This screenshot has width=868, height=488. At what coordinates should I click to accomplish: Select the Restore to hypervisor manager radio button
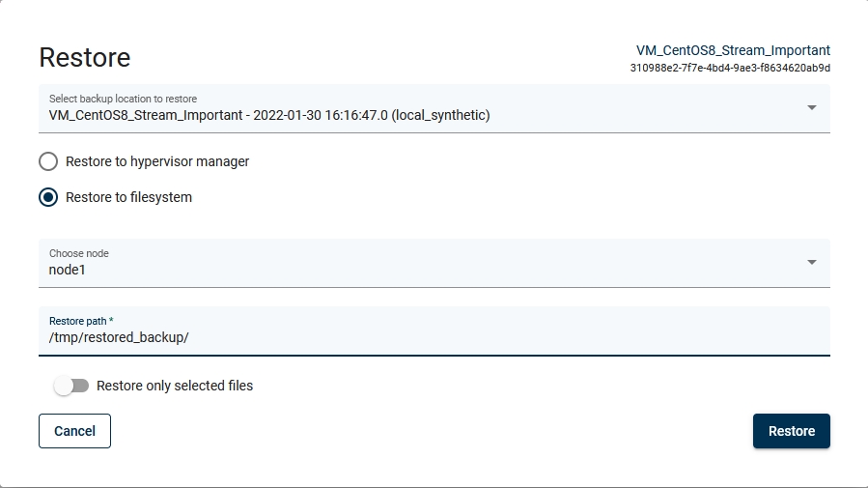pos(48,161)
